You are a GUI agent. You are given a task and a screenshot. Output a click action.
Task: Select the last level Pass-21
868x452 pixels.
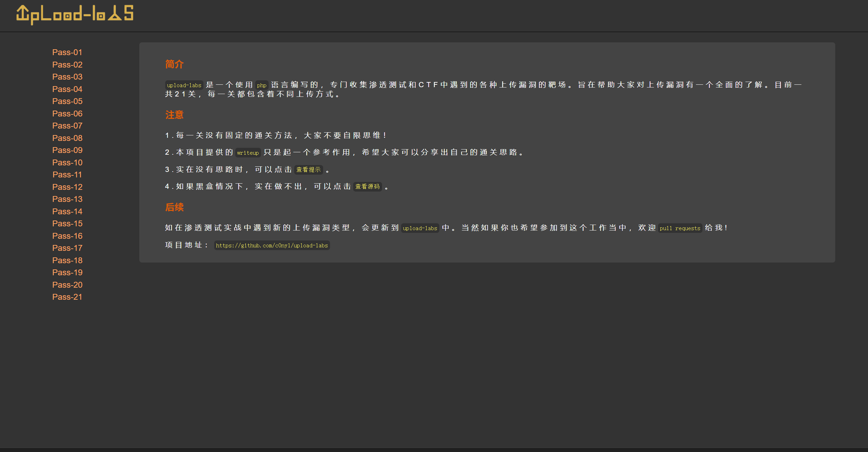67,297
